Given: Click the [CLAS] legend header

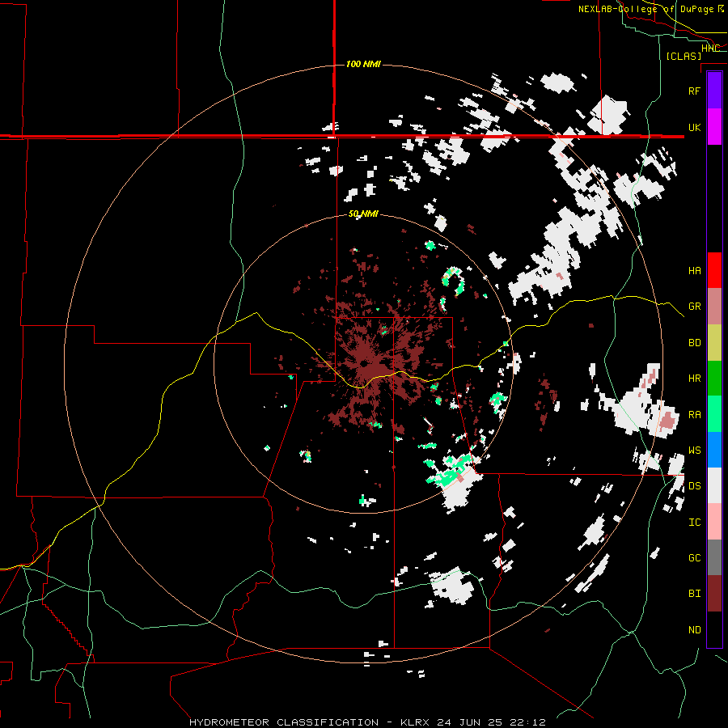Looking at the screenshot, I should pos(684,56).
